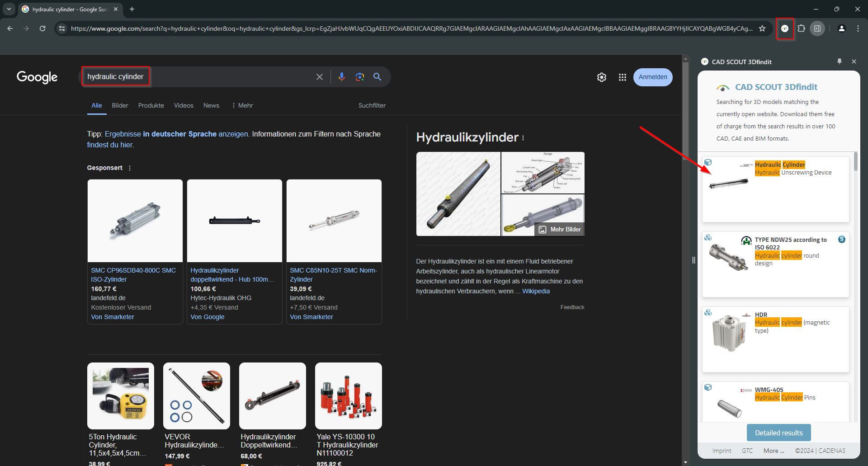This screenshot has height=466, width=868.
Task: Toggle the browser side panel button
Action: click(817, 28)
